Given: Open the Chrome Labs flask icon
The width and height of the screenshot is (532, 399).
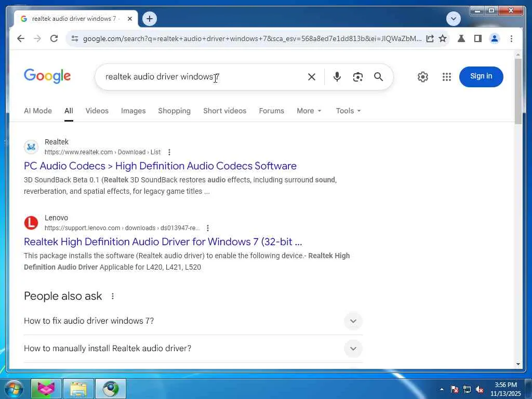Looking at the screenshot, I should (x=461, y=38).
